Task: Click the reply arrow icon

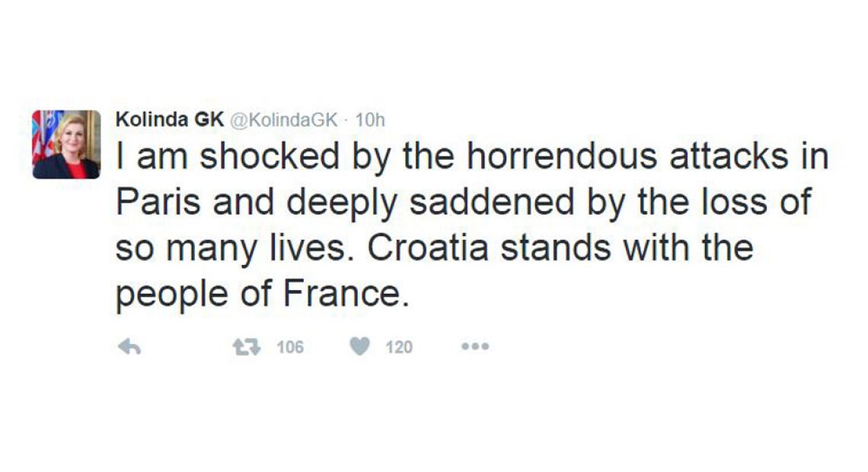Action: [x=131, y=347]
